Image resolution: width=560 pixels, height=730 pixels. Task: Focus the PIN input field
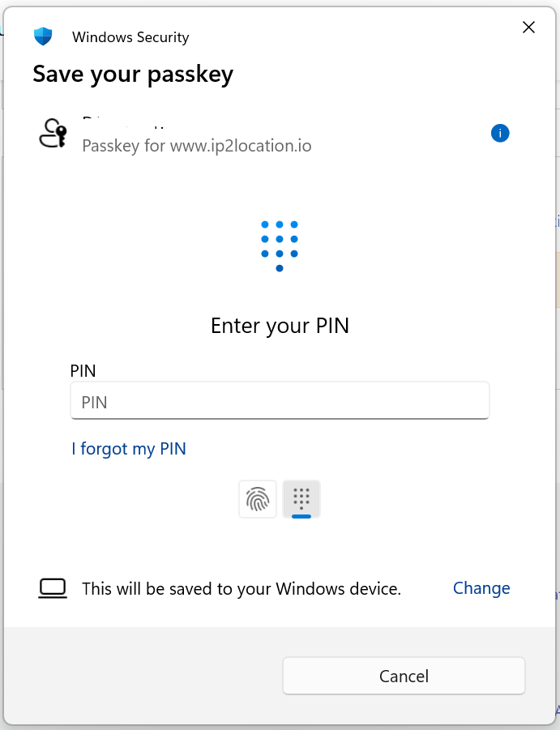pos(280,401)
